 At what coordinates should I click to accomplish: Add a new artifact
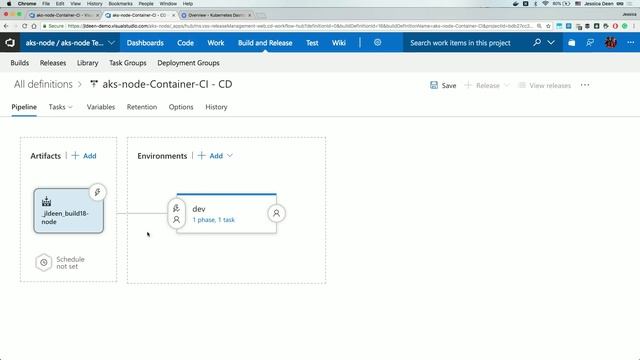[84, 156]
